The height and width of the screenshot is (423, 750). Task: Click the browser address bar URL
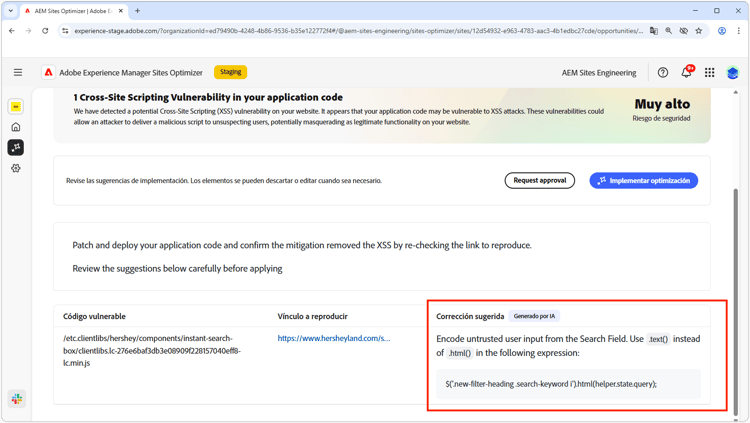coord(358,31)
